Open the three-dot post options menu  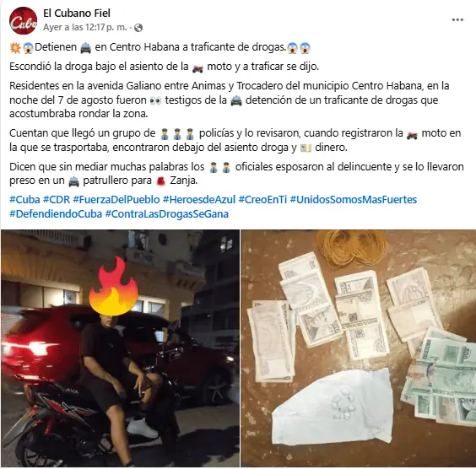tap(457, 20)
